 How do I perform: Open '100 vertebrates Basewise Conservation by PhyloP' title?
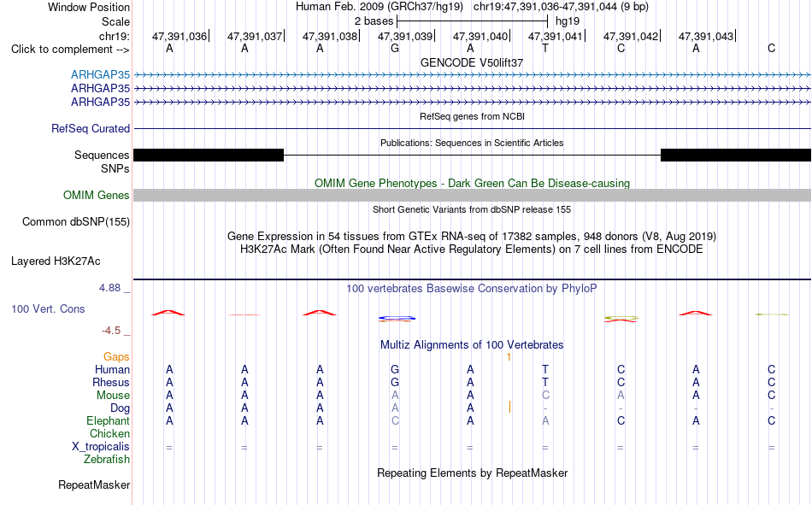pyautogui.click(x=472, y=289)
